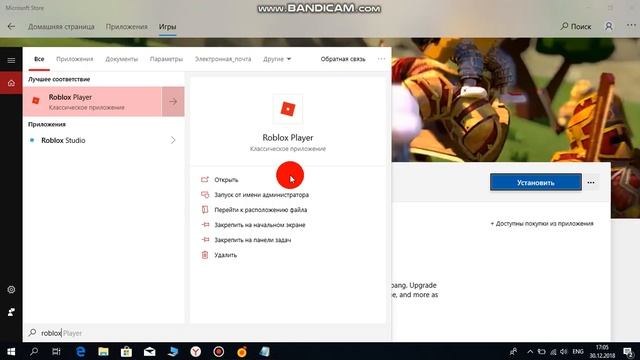Open the search panel hamburger menu
This screenshot has width=640, height=360.
[x=11, y=60]
